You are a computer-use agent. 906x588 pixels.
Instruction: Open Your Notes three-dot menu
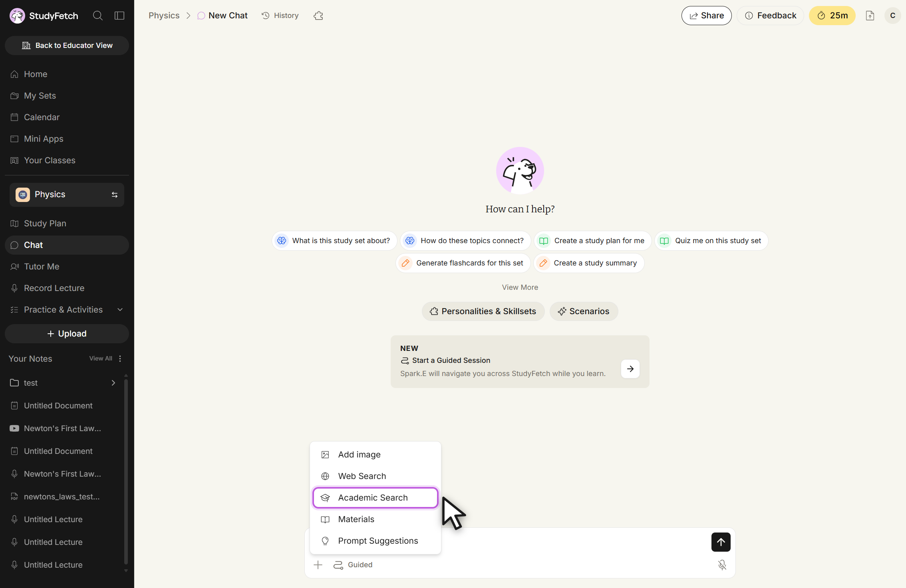point(120,358)
